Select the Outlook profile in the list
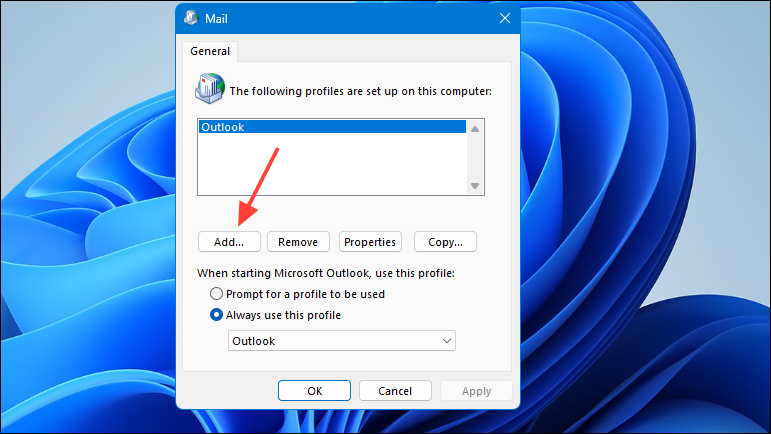Screen dimensions: 771x434 [332, 127]
